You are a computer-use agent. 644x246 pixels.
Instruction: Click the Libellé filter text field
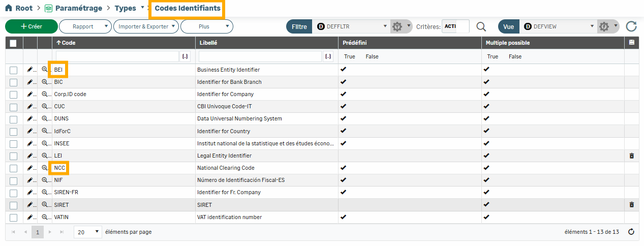tap(260, 56)
